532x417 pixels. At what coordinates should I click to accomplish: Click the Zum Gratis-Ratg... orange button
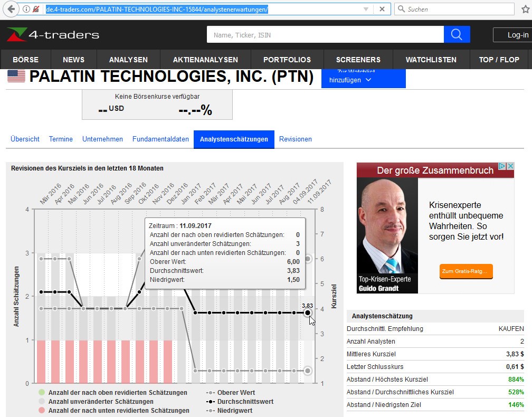466,271
